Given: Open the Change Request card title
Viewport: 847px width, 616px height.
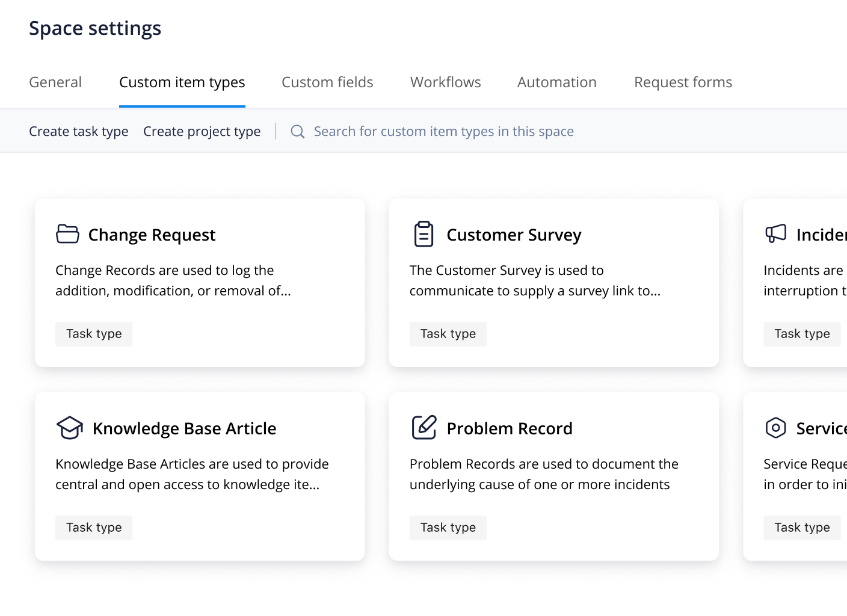Looking at the screenshot, I should [x=152, y=235].
